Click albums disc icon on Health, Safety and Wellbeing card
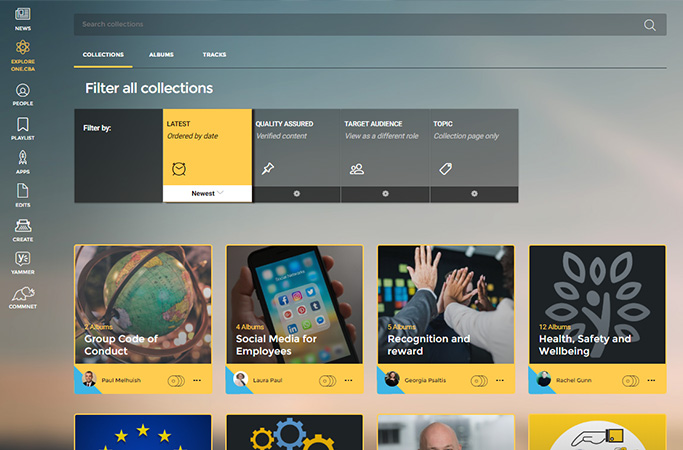Screen dimensions: 683x450 click(x=631, y=381)
